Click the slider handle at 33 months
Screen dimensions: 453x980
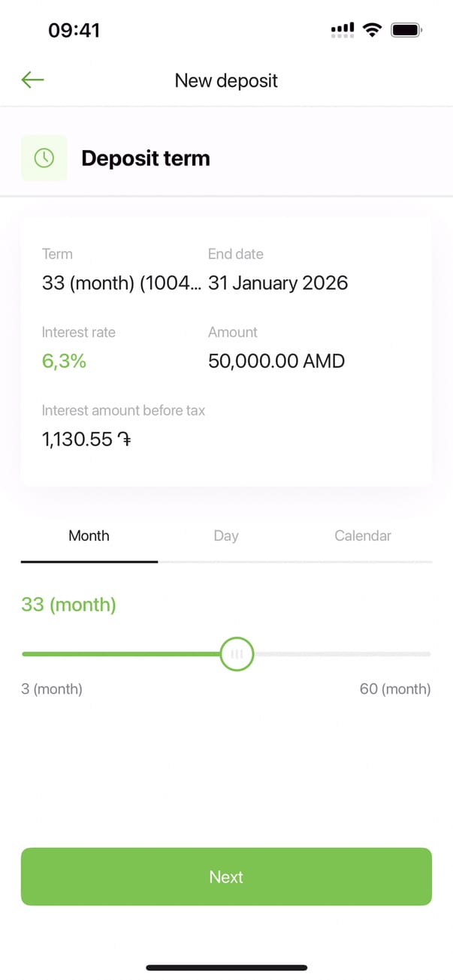(x=237, y=654)
